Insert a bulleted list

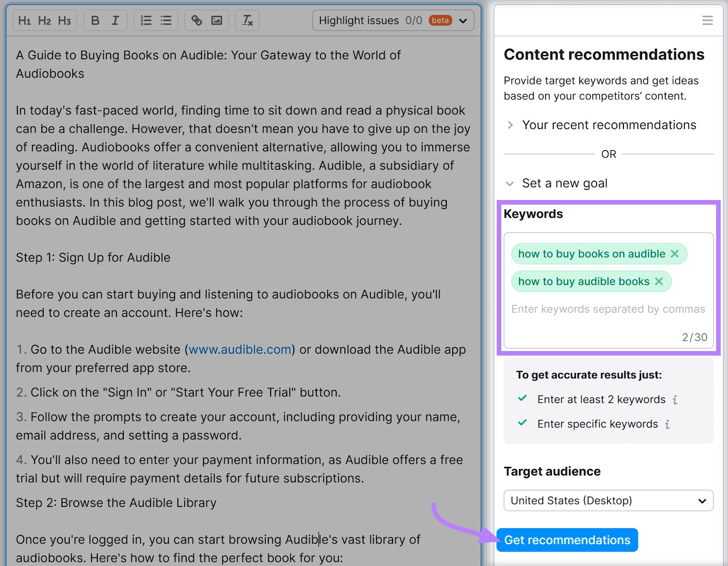(166, 20)
